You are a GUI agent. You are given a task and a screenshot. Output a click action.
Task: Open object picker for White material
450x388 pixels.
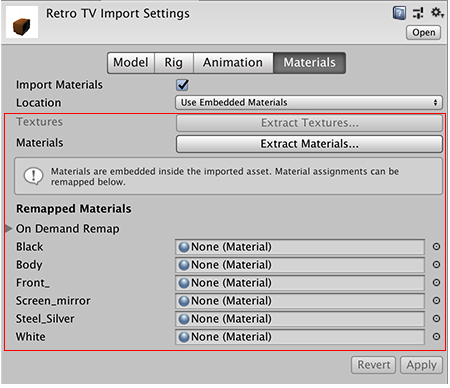[x=436, y=337]
